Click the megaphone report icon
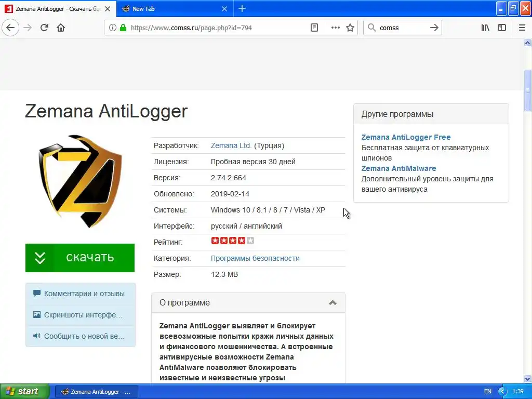The width and height of the screenshot is (532, 399). [37, 336]
